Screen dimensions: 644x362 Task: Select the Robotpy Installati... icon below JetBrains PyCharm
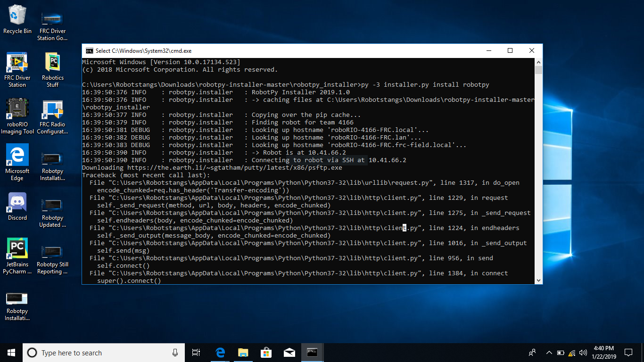(x=17, y=306)
